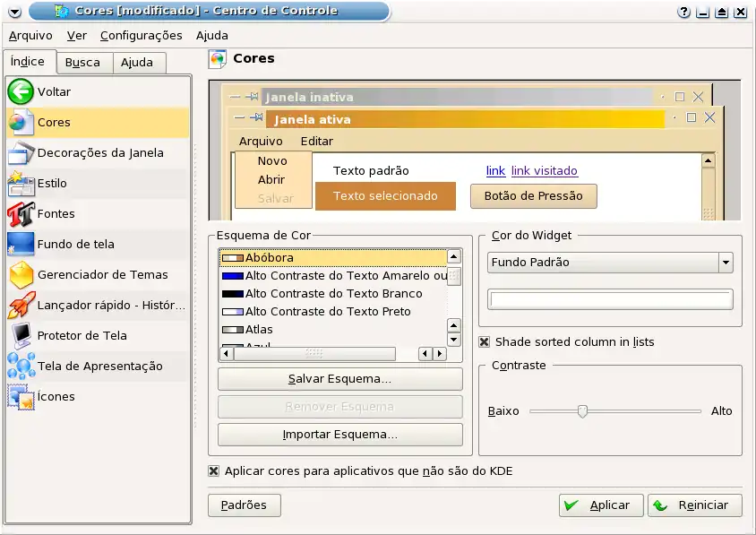Select the Estilo icon in sidebar
The width and height of the screenshot is (756, 535).
21,183
